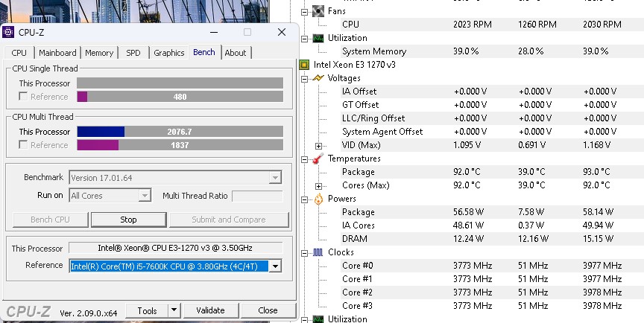Open the Run on All Cores dropdown
This screenshot has height=323, width=644.
point(145,196)
